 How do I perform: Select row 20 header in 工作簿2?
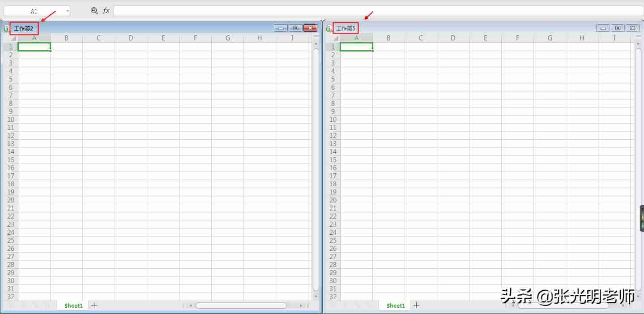pos(11,200)
